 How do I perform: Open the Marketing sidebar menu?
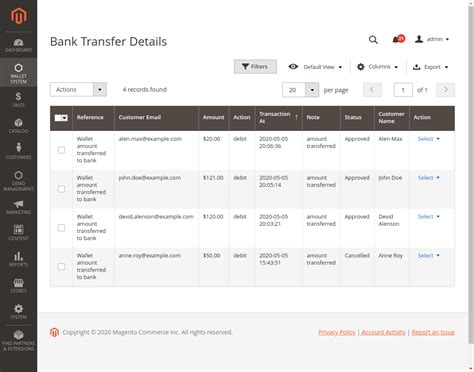click(18, 207)
